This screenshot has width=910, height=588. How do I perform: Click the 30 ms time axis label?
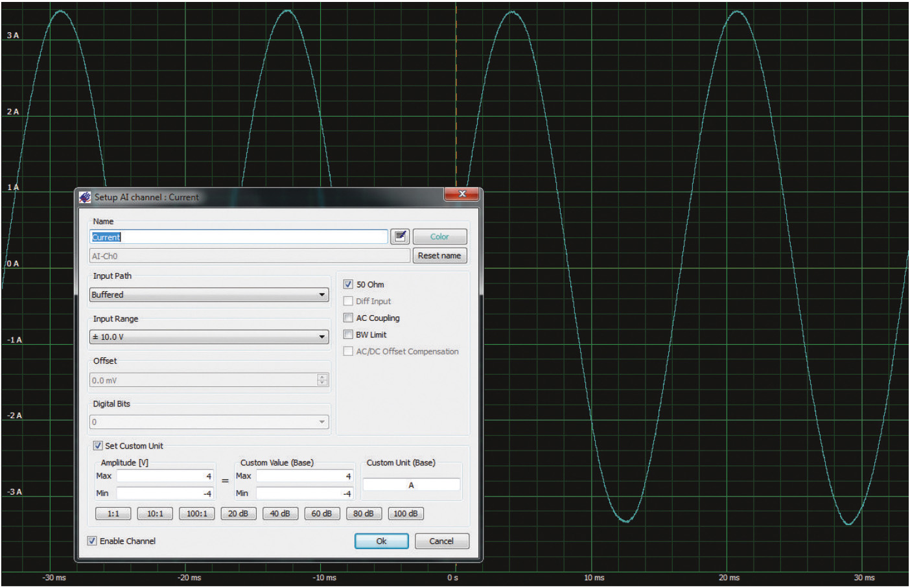865,578
